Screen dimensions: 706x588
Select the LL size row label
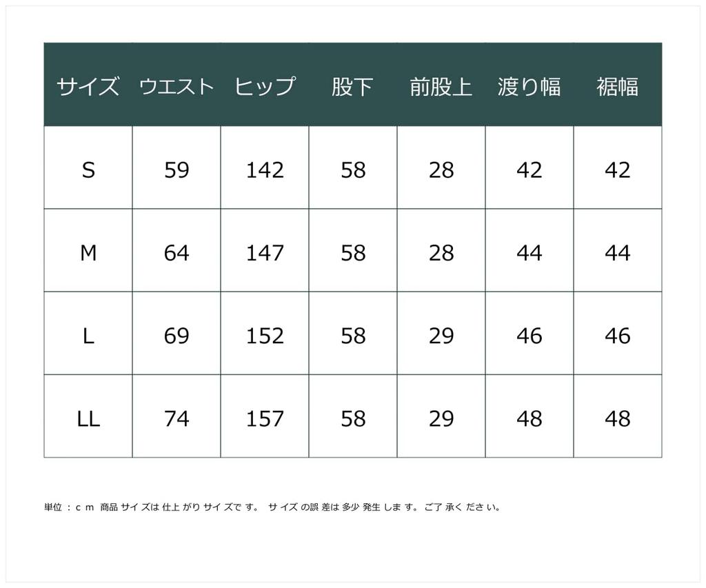coord(88,418)
